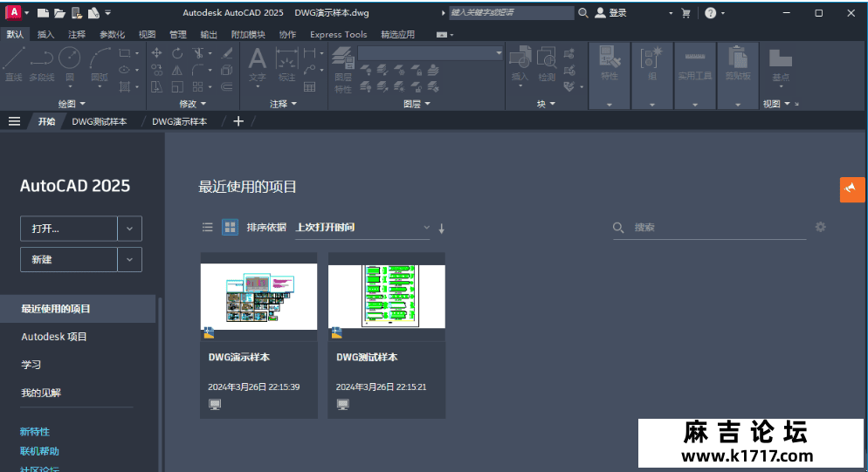This screenshot has width=868, height=472.
Task: Select the 多段线 (Polyline) tool
Action: (x=42, y=65)
